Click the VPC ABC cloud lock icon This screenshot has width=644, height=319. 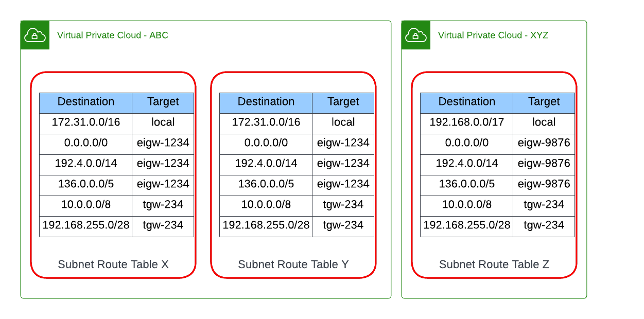click(35, 35)
